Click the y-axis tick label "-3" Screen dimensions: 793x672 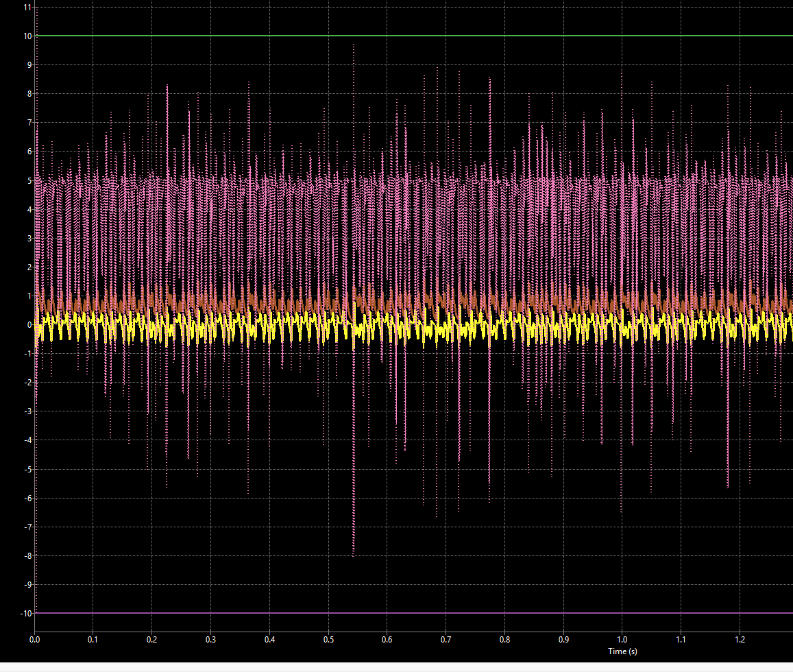28,411
